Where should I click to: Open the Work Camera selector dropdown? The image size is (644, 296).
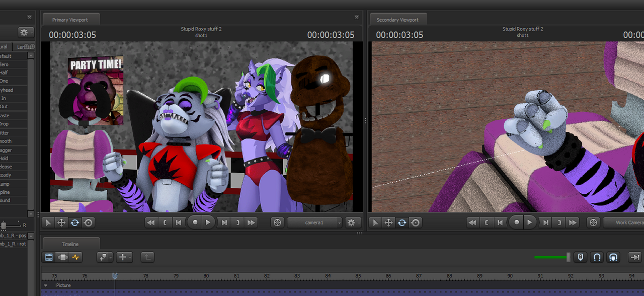point(624,222)
